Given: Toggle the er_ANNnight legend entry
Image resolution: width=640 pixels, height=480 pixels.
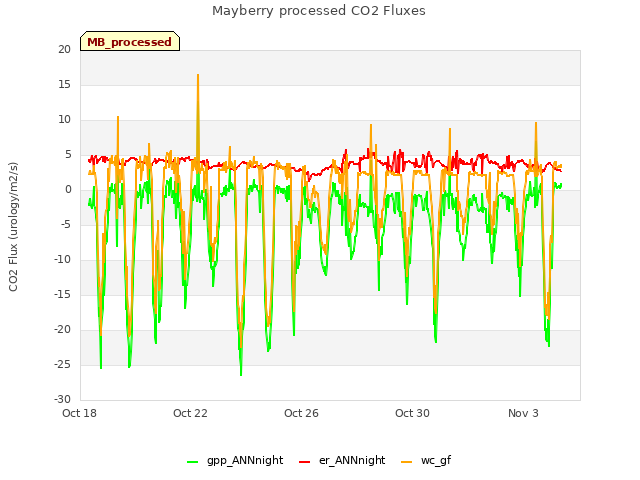Looking at the screenshot, I should pyautogui.click(x=342, y=460).
